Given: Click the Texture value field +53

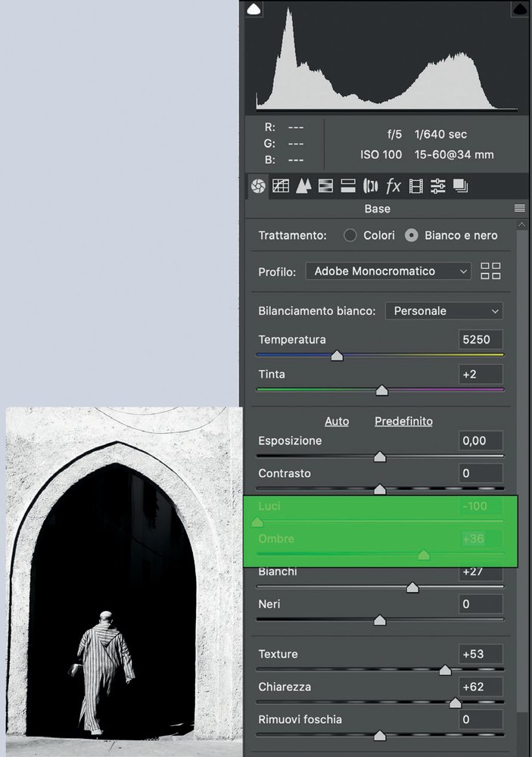Looking at the screenshot, I should [481, 654].
